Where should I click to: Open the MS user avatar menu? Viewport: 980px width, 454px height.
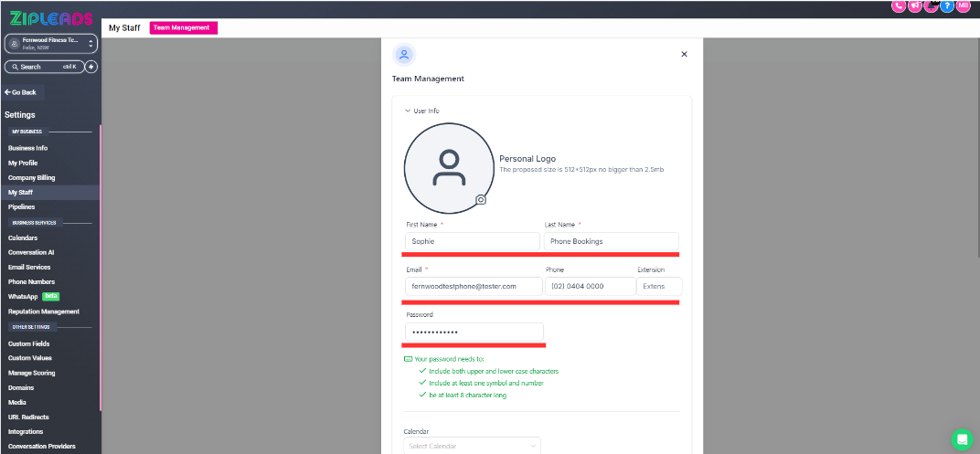(964, 5)
